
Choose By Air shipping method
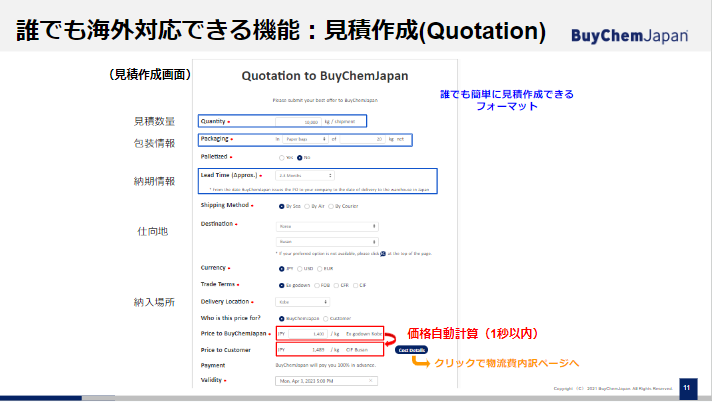(307, 206)
